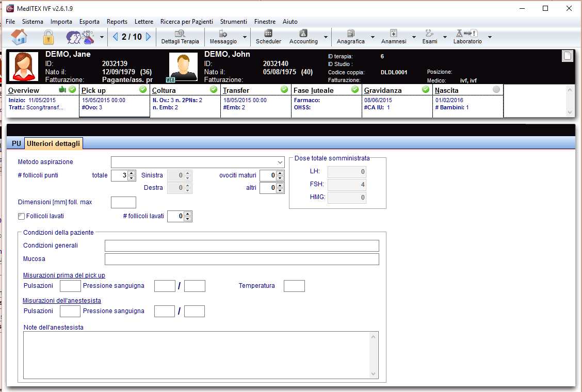Open the Aiuto menu

(290, 22)
